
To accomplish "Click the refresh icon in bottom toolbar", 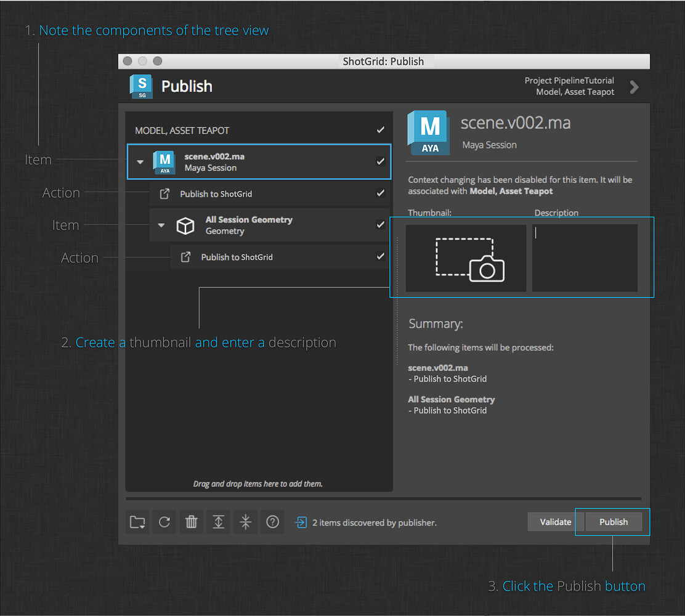I will 164,522.
